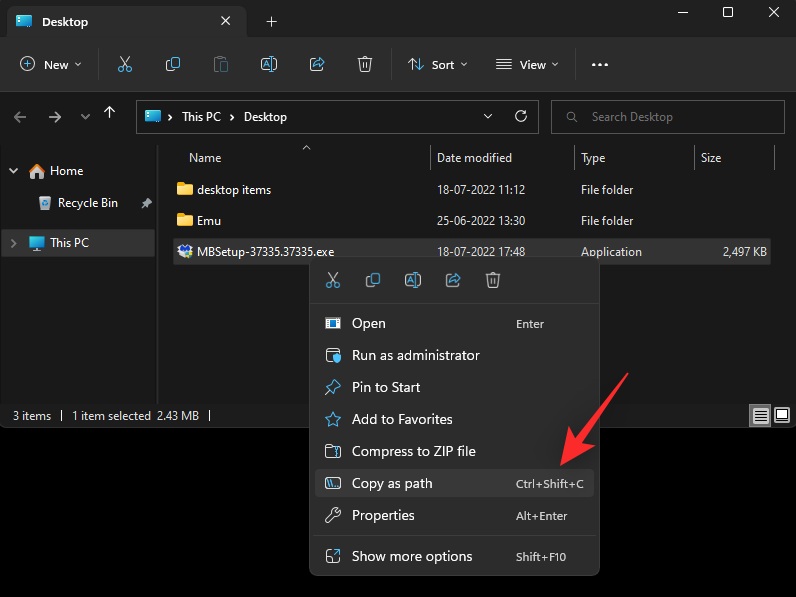Click the toolbar Delete trash icon
The width and height of the screenshot is (796, 597).
pos(365,64)
